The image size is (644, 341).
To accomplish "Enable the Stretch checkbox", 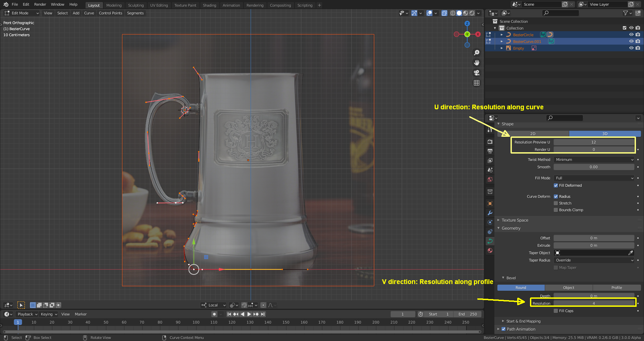I will click(556, 203).
